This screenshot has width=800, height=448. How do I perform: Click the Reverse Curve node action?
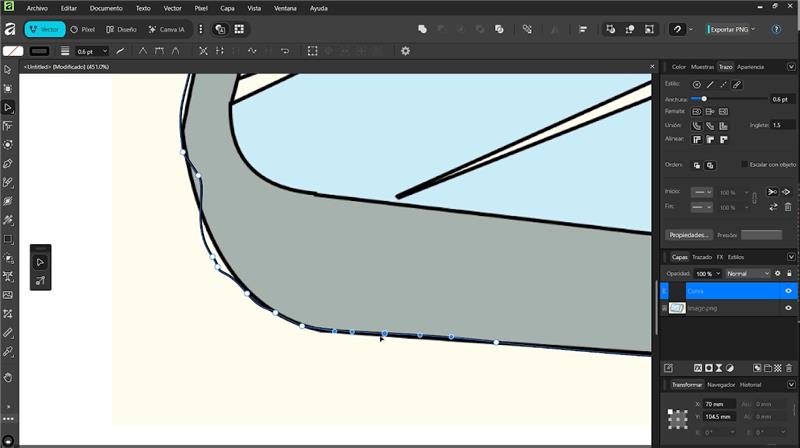[x=285, y=51]
